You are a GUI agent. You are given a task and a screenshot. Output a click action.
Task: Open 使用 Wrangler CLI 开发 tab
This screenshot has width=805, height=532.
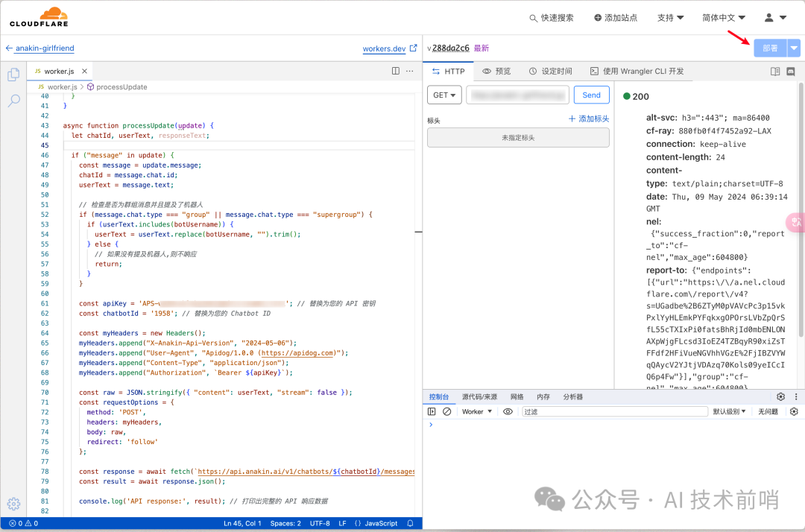(x=637, y=72)
